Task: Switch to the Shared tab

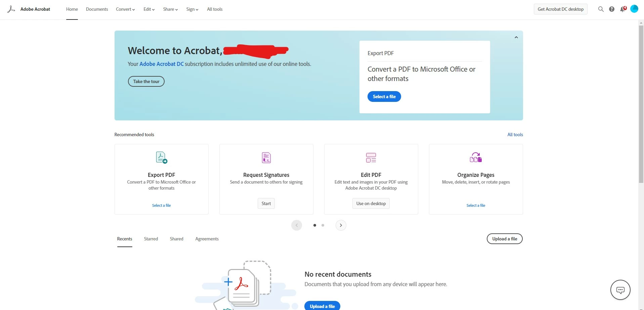Action: [176, 239]
